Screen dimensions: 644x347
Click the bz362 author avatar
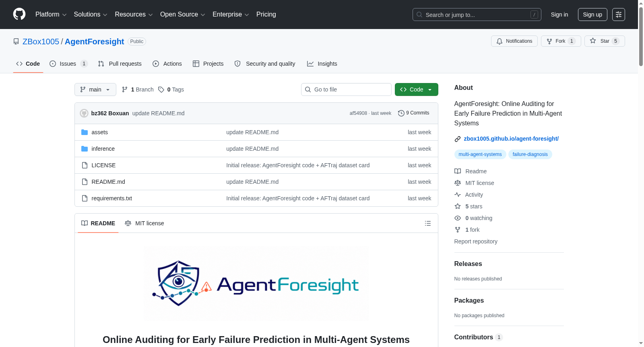[x=84, y=113]
